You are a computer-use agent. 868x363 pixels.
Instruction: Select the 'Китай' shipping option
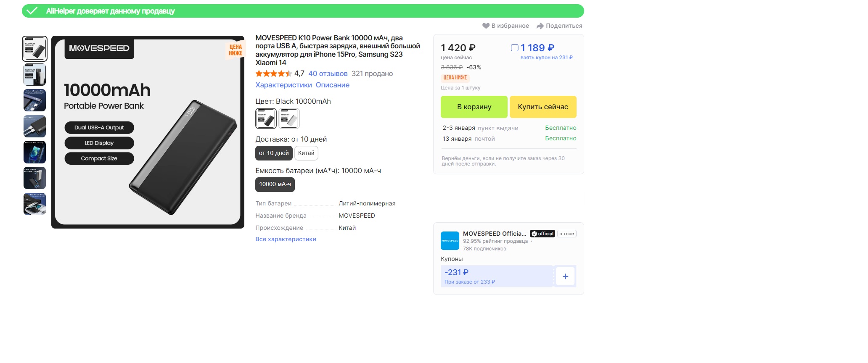306,153
